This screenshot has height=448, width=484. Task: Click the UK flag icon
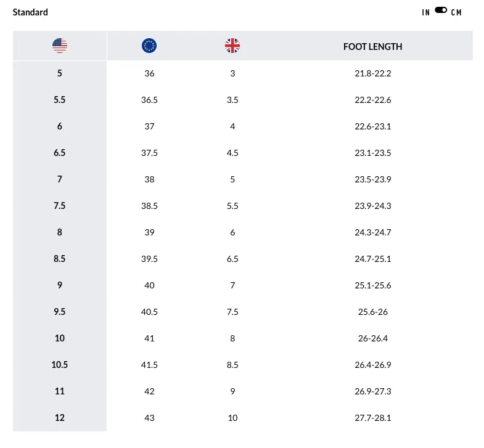coord(232,46)
